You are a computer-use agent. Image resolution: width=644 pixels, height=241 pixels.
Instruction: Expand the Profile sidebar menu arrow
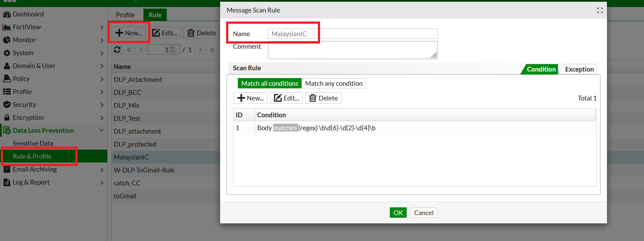tap(102, 92)
